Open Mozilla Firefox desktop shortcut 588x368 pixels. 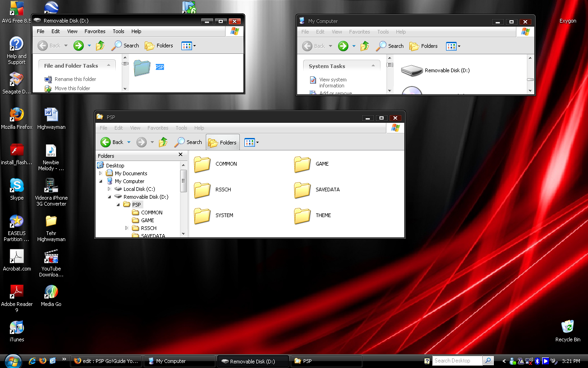17,118
